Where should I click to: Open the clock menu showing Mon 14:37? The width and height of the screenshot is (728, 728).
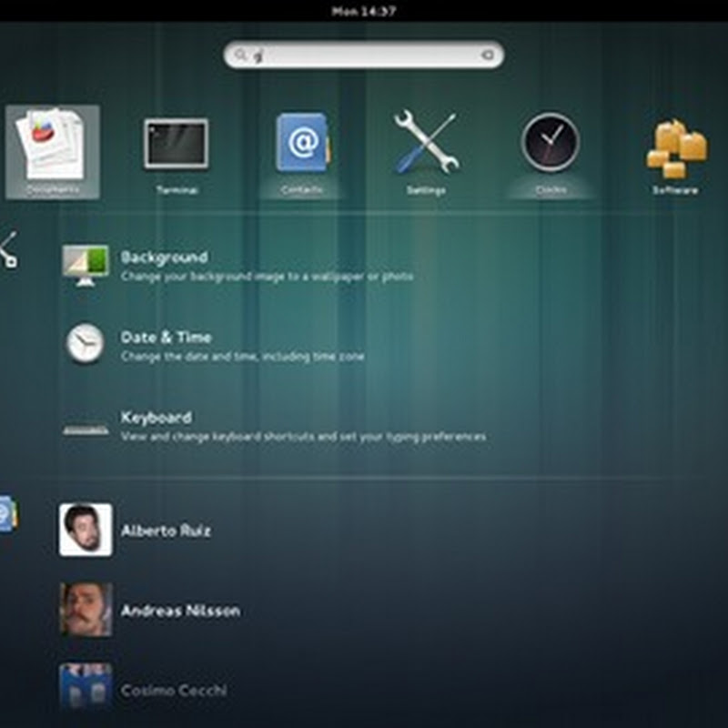pos(364,11)
